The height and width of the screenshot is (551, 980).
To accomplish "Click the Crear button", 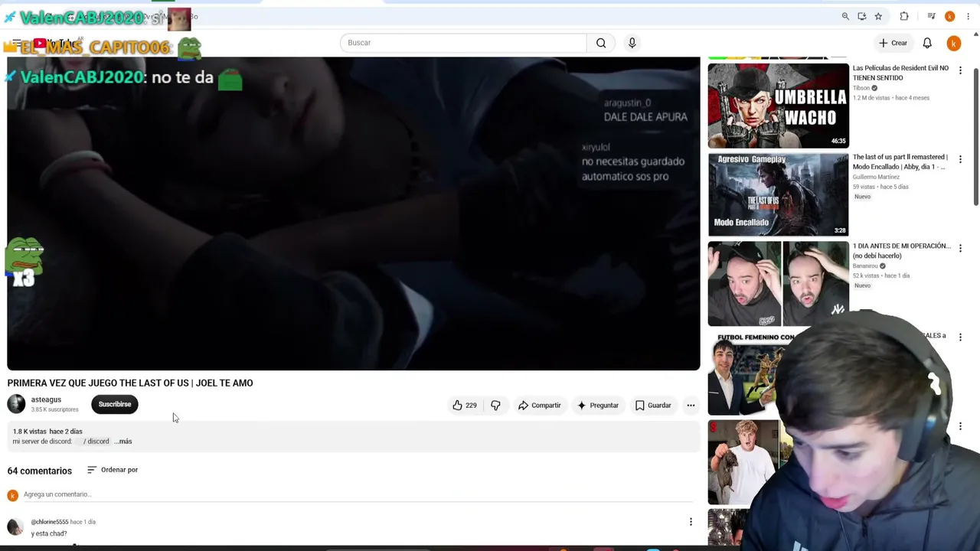I will (x=893, y=43).
